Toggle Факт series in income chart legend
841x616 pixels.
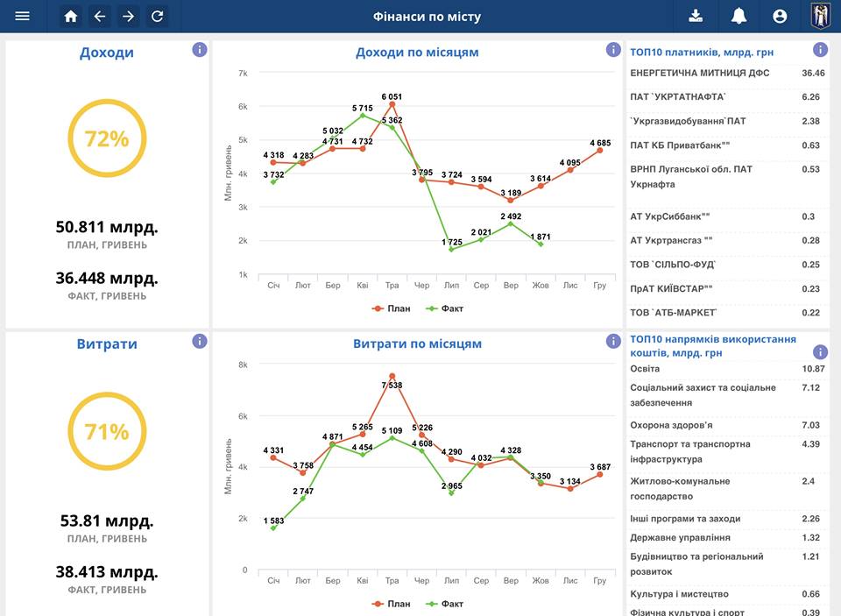444,308
